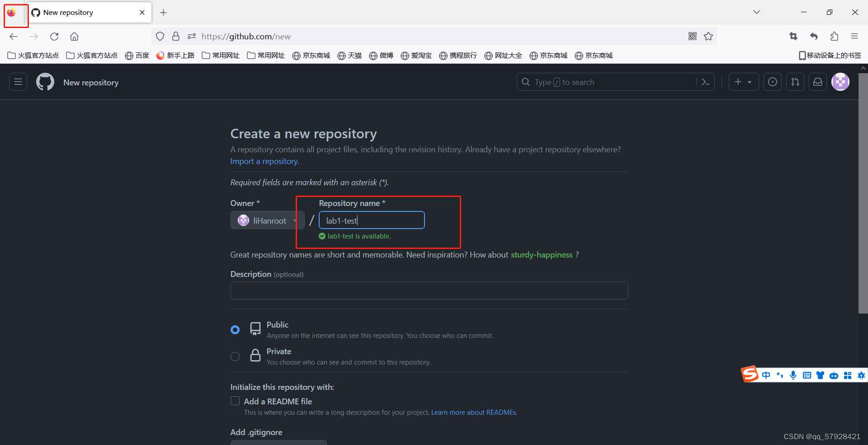This screenshot has height=445, width=868.
Task: Click the Issues icon in the header
Action: [773, 82]
